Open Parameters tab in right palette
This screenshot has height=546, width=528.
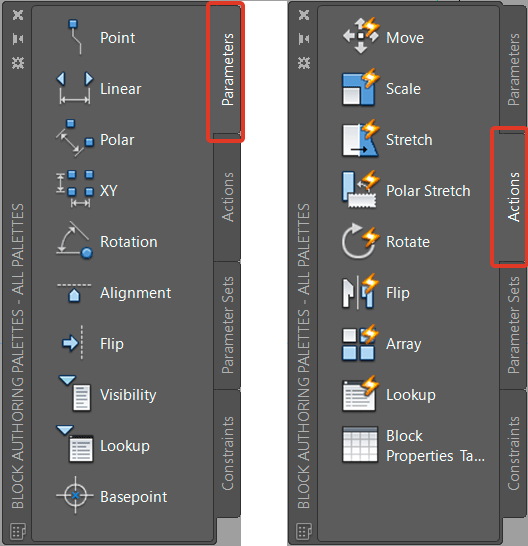click(x=513, y=69)
